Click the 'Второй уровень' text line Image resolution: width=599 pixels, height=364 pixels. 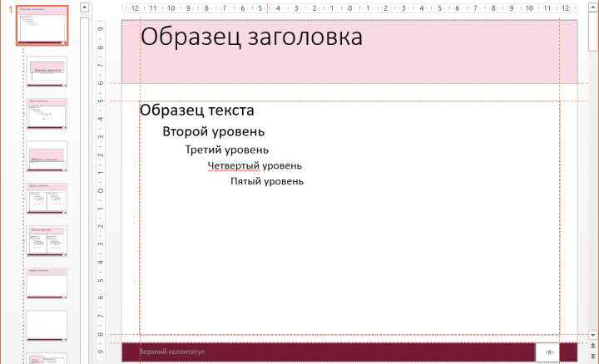point(214,131)
